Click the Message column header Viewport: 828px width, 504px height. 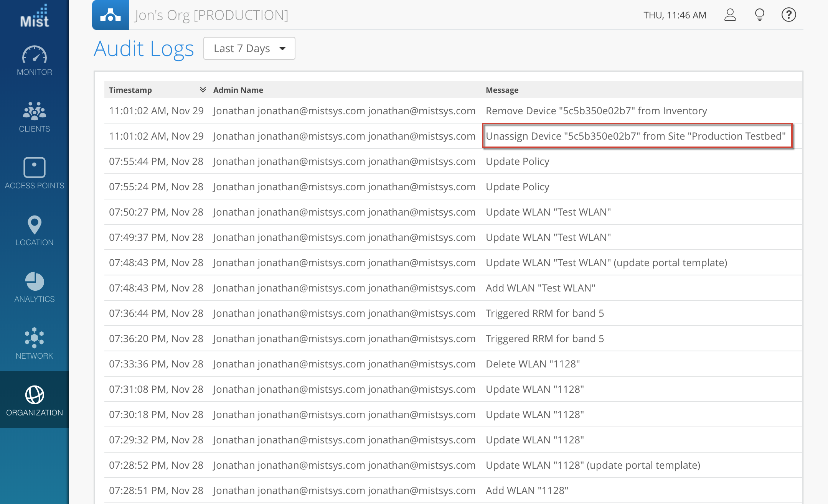(502, 90)
